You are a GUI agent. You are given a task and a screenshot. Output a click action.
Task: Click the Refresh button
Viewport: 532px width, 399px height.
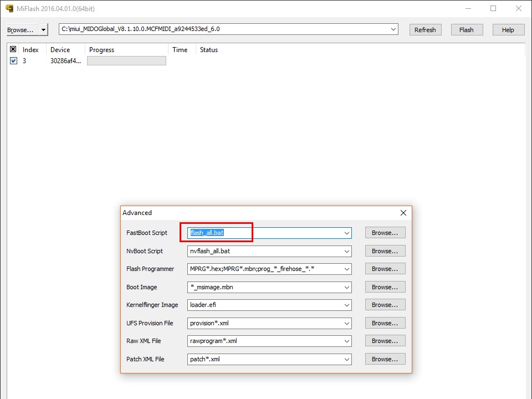pyautogui.click(x=425, y=30)
